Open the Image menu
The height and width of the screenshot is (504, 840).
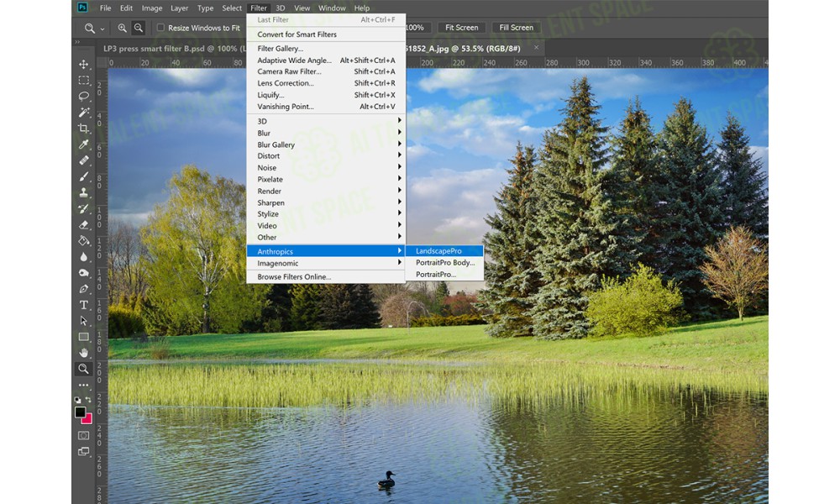click(x=152, y=8)
